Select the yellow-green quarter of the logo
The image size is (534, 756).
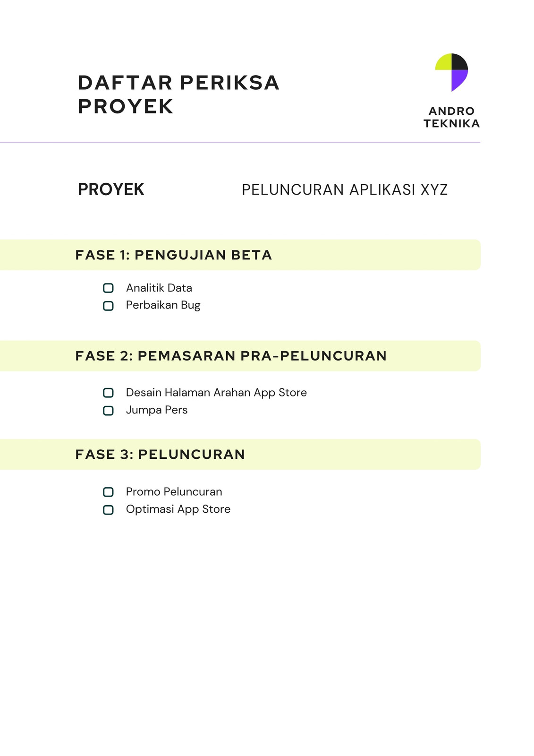[x=444, y=63]
